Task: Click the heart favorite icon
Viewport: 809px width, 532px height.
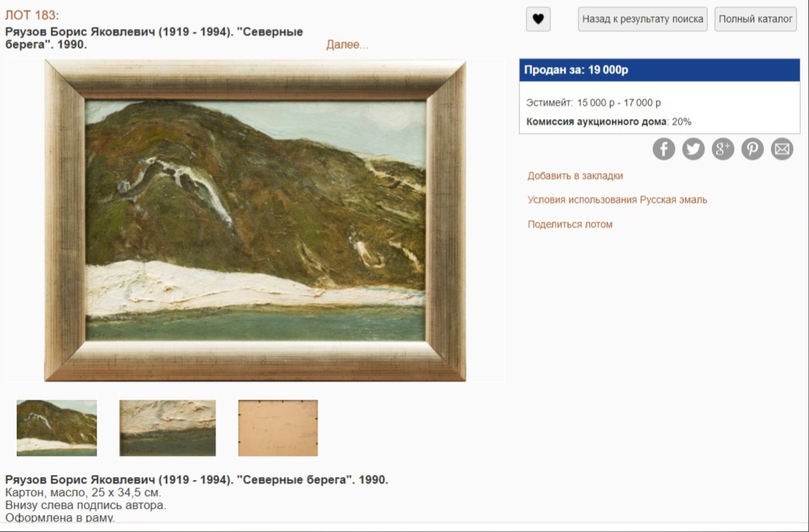Action: [538, 19]
